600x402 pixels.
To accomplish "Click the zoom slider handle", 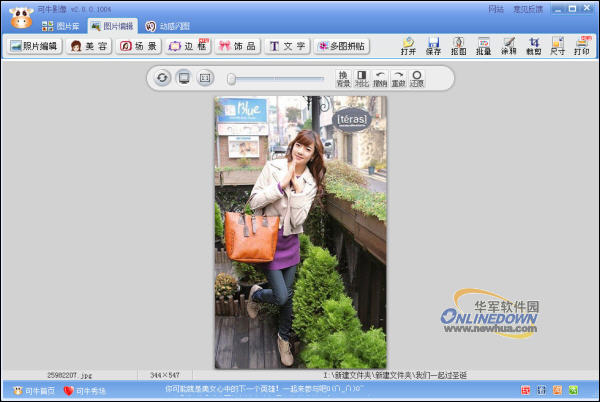I will (x=231, y=78).
